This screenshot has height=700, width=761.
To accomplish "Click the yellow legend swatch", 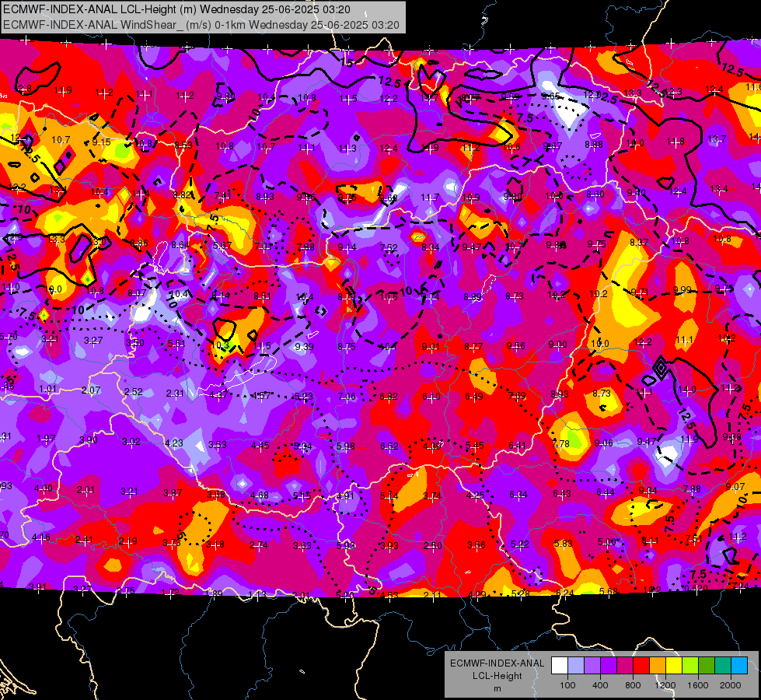I will [674, 666].
